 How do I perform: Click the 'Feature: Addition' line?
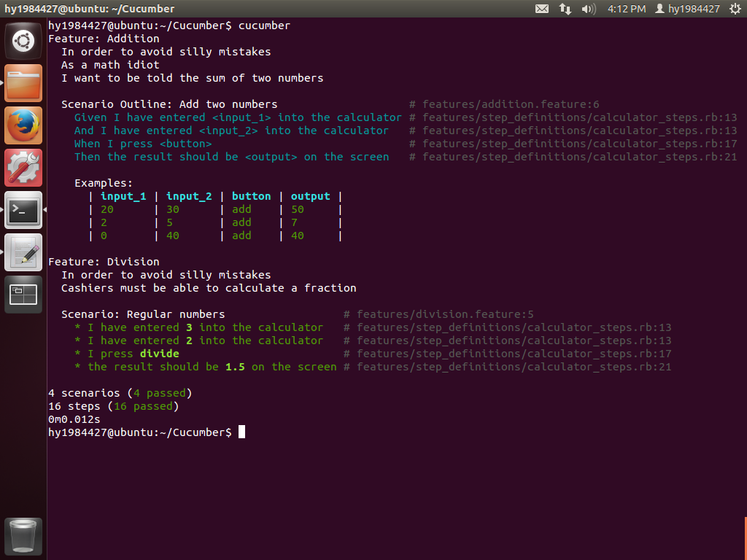[x=104, y=39]
